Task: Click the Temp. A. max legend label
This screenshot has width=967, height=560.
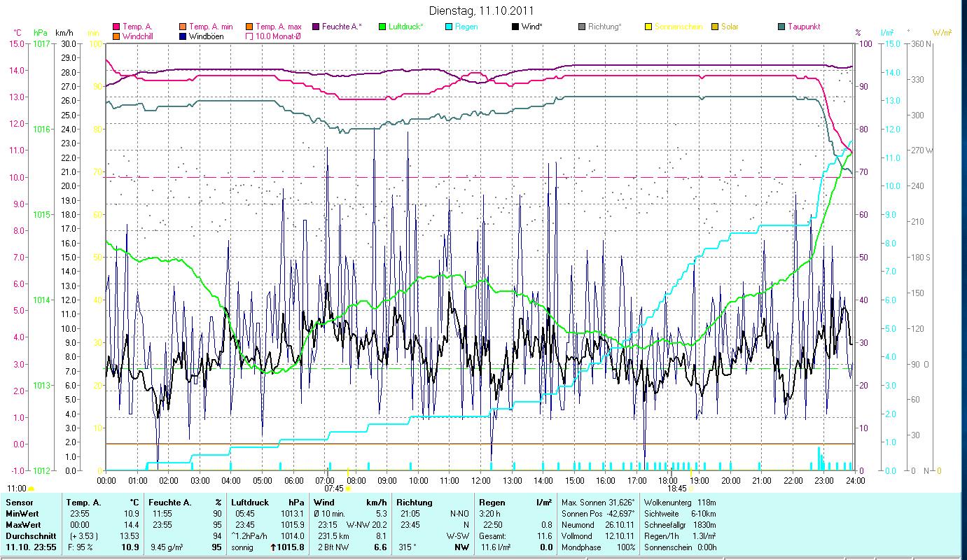Action: [278, 27]
